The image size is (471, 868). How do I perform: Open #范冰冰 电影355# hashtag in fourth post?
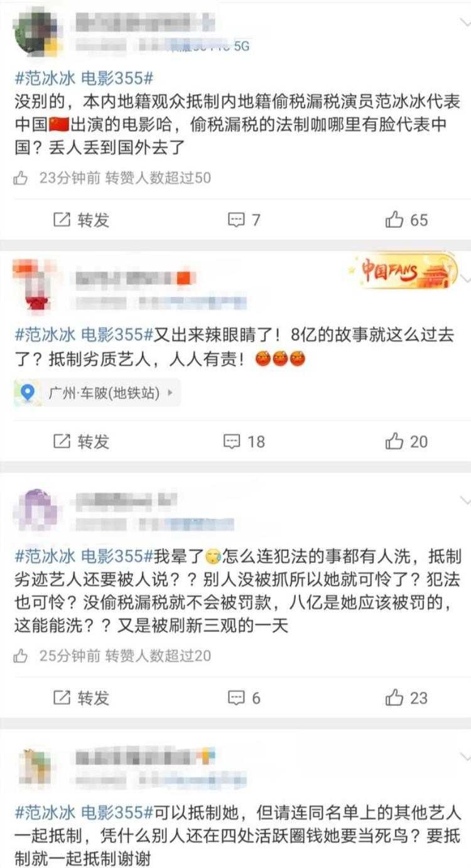click(x=84, y=813)
